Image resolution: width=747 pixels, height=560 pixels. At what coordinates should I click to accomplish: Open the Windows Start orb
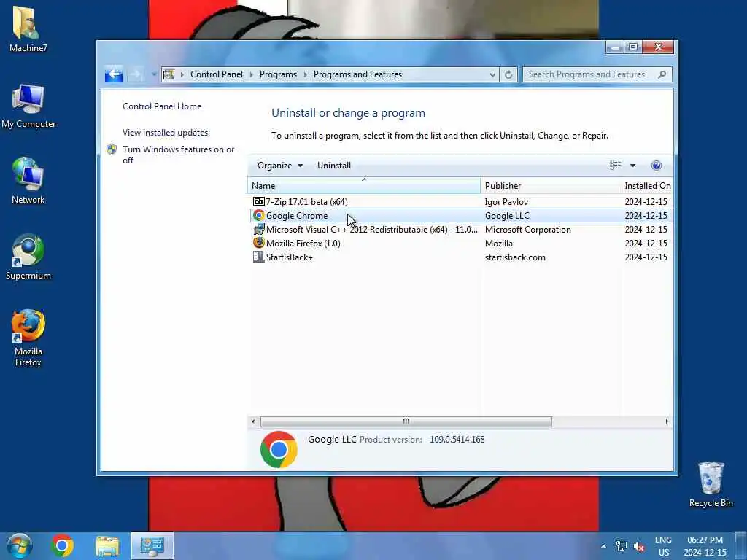19,545
